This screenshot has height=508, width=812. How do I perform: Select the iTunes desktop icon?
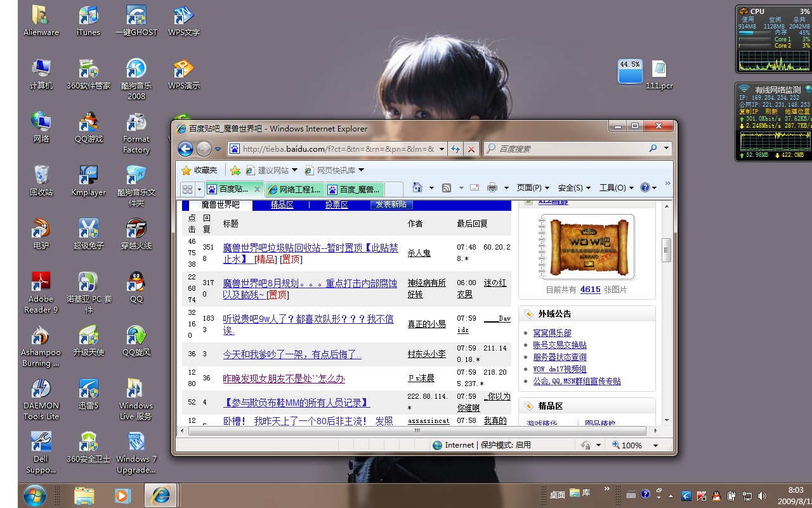(88, 21)
